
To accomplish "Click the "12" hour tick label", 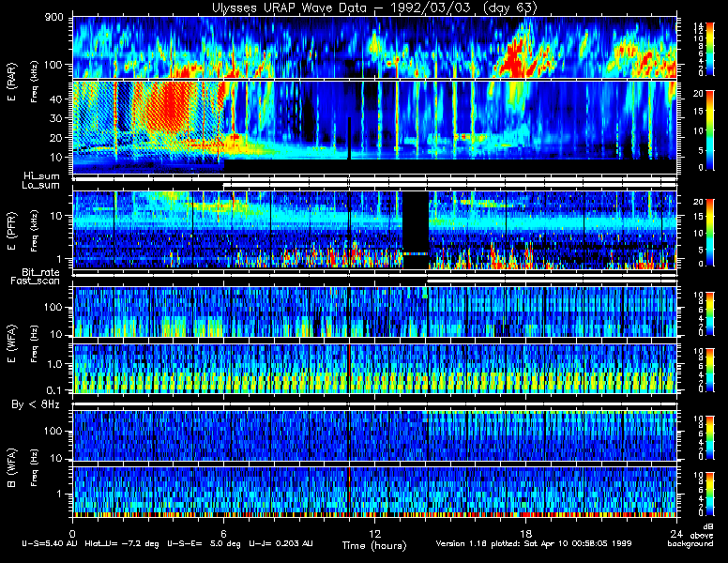I will [x=374, y=533].
